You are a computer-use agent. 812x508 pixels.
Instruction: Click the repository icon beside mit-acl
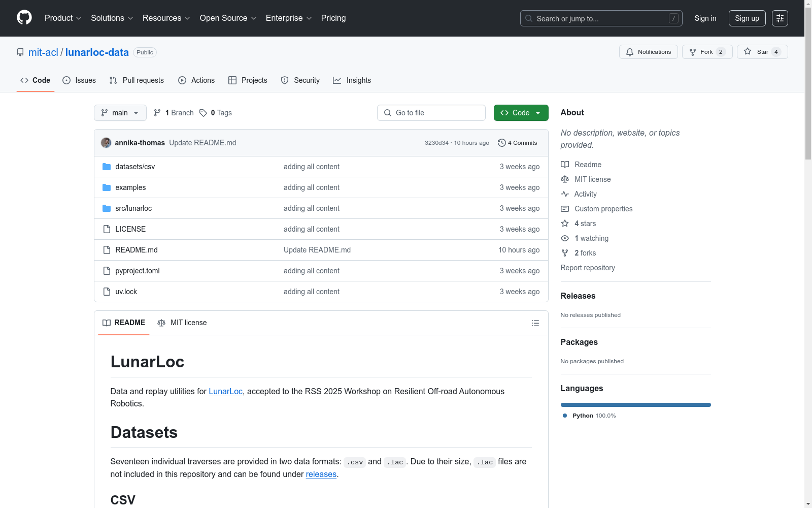coord(20,52)
